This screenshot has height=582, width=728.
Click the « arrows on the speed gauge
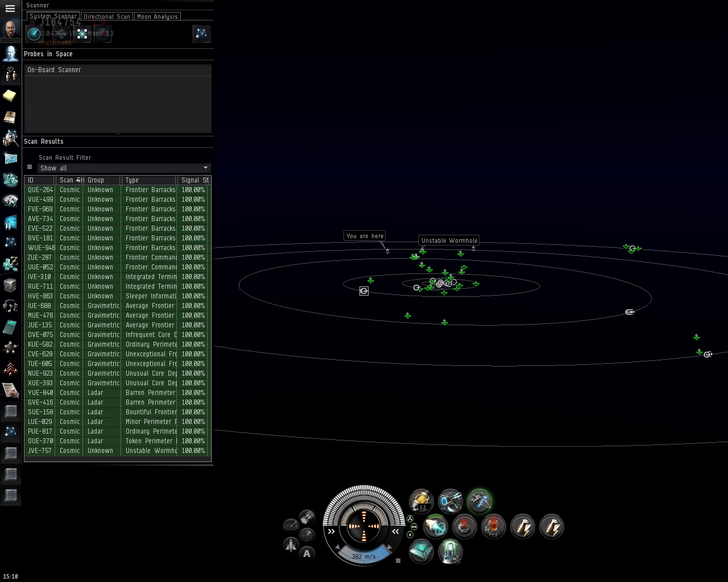tap(395, 531)
